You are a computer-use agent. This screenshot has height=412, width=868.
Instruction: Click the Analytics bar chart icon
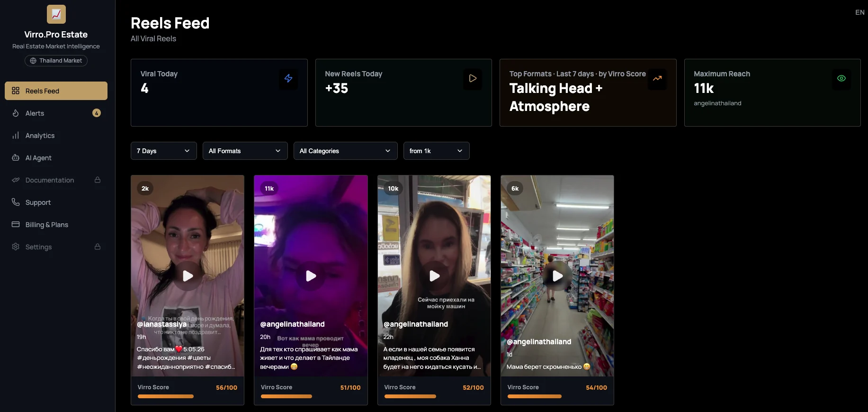(x=16, y=135)
